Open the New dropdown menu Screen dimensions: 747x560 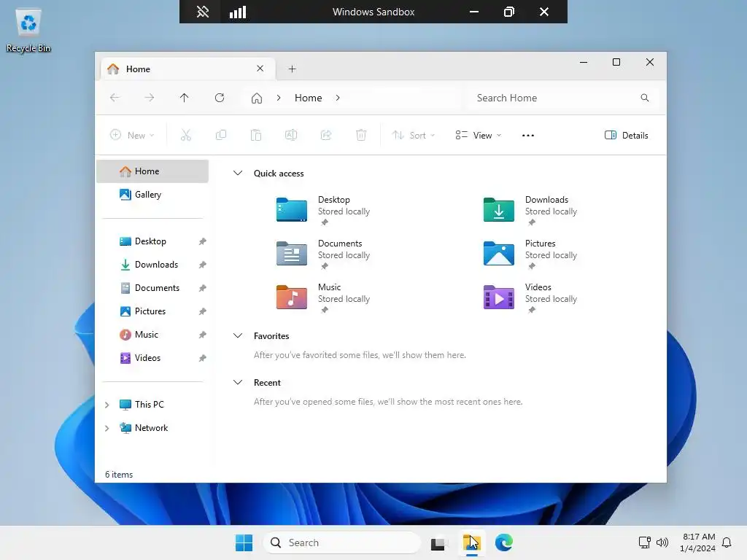click(132, 135)
